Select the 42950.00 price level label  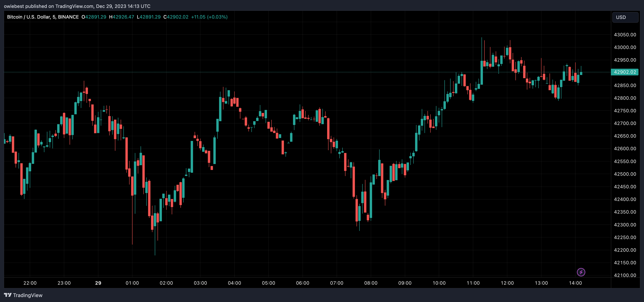[x=625, y=60]
